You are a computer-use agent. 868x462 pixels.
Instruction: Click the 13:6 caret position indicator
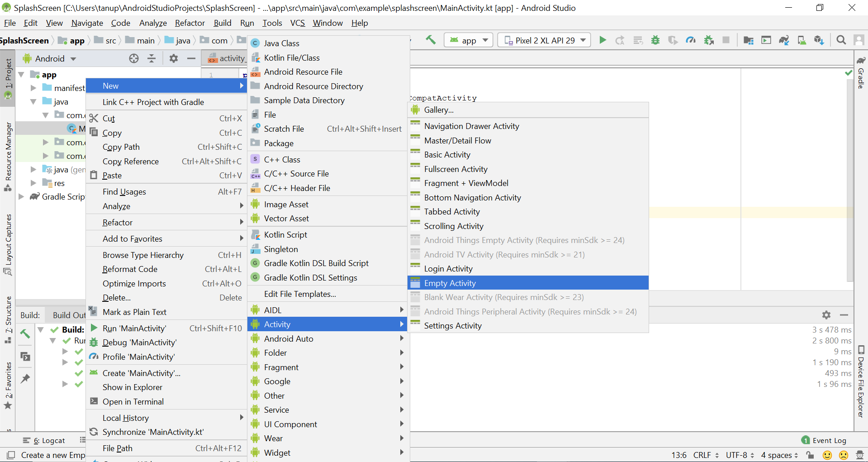pyautogui.click(x=678, y=455)
